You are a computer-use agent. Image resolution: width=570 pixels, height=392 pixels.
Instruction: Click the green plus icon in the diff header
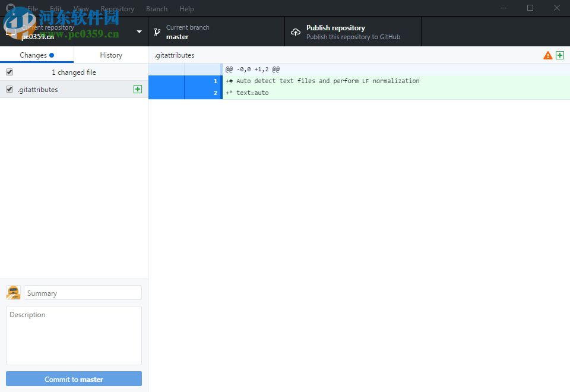click(559, 55)
